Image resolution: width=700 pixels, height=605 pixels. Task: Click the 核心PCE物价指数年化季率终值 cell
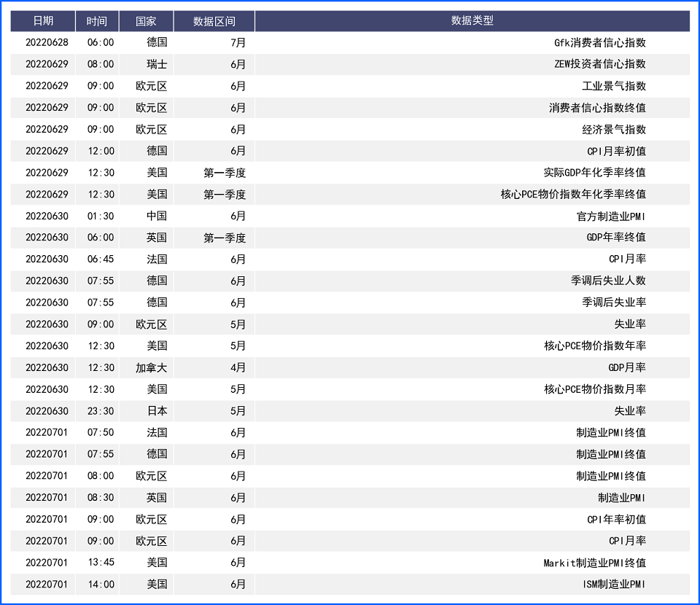coord(573,194)
